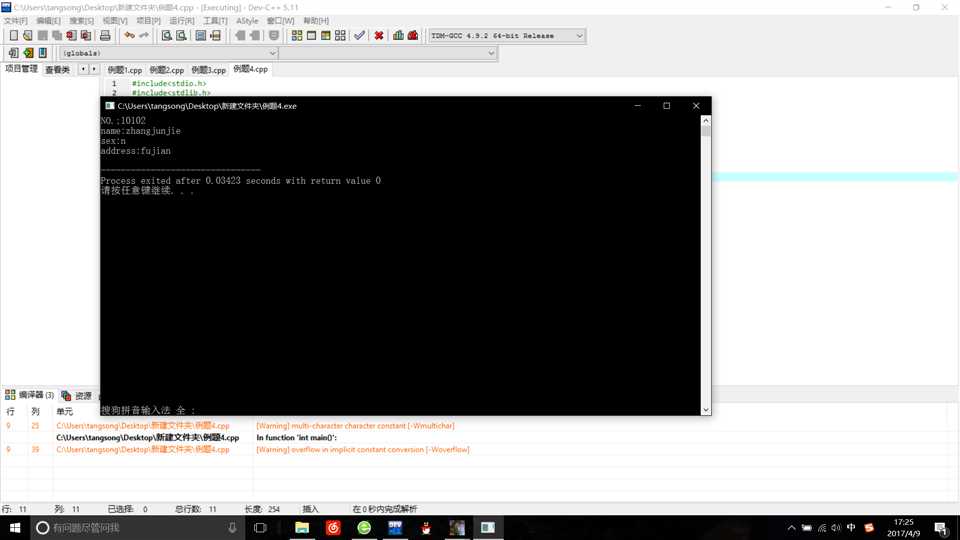This screenshot has height=540, width=960.
Task: Click the Toggle Bookmark toolbar icon
Action: (x=28, y=53)
